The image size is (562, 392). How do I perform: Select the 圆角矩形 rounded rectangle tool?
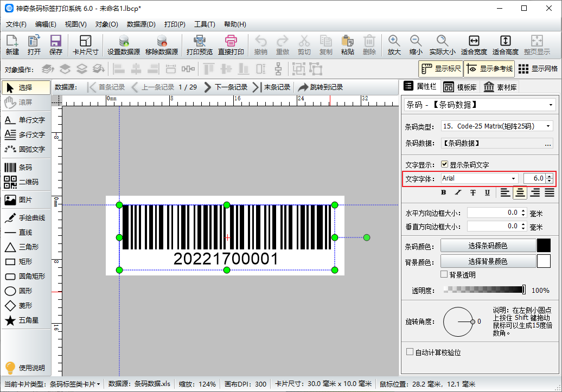tap(25, 277)
